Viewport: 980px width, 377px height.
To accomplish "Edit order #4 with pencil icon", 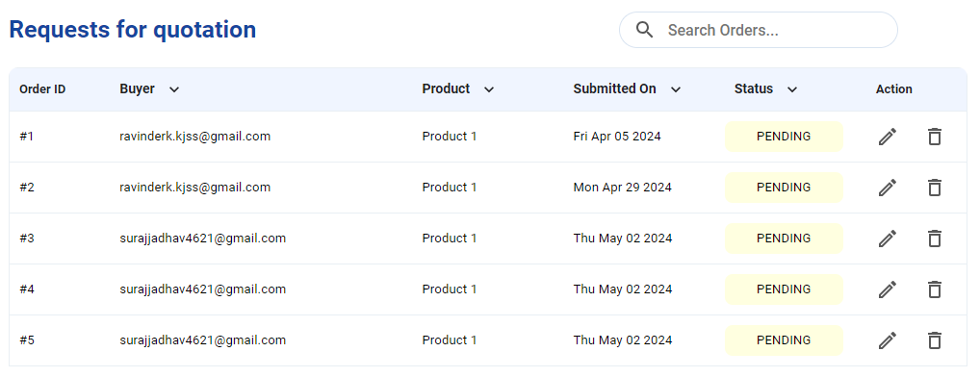I will pos(888,289).
